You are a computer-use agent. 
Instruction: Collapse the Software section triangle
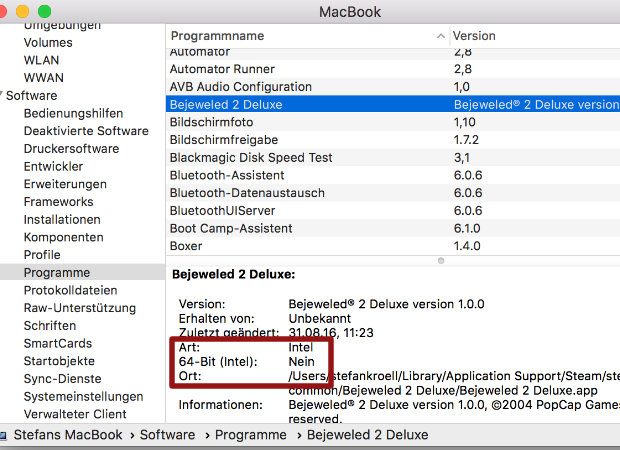click(1, 95)
